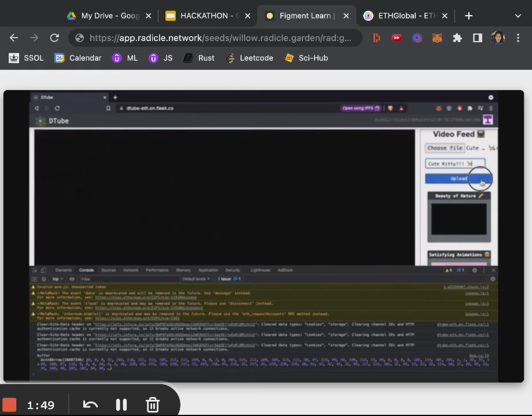This screenshot has height=416, width=532.
Task: Open the Sci-Hub bookmark
Action: 306,58
